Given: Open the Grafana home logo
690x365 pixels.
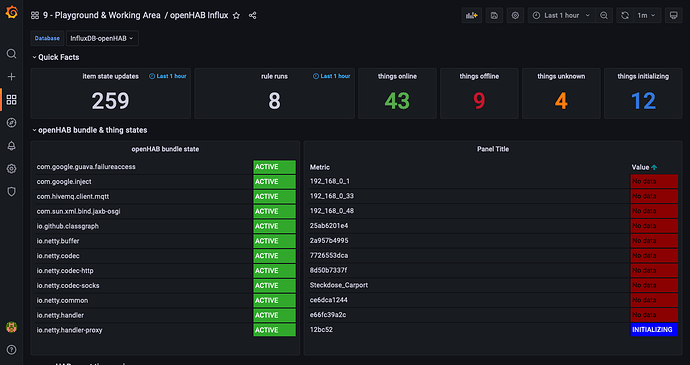Looking at the screenshot, I should 12,12.
